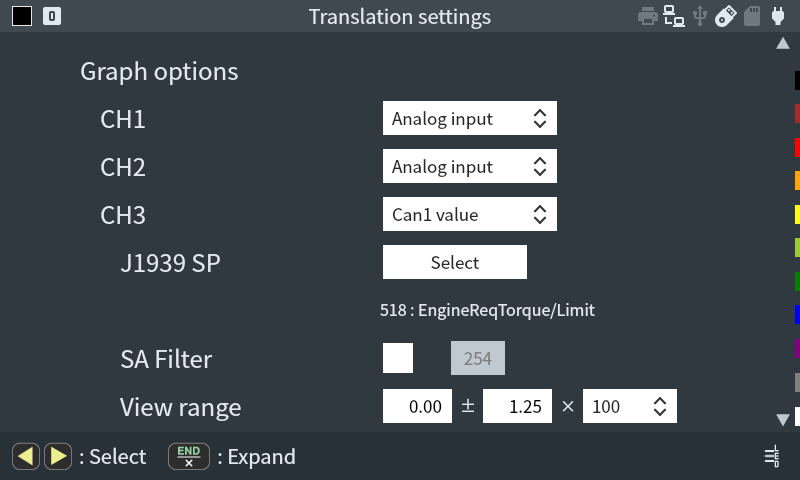
Task: Select the blue color swatch
Action: pyautogui.click(x=796, y=315)
